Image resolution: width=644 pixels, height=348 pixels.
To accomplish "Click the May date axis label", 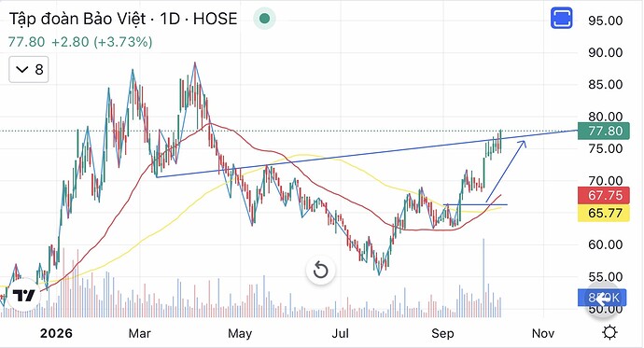I will pyautogui.click(x=240, y=333).
